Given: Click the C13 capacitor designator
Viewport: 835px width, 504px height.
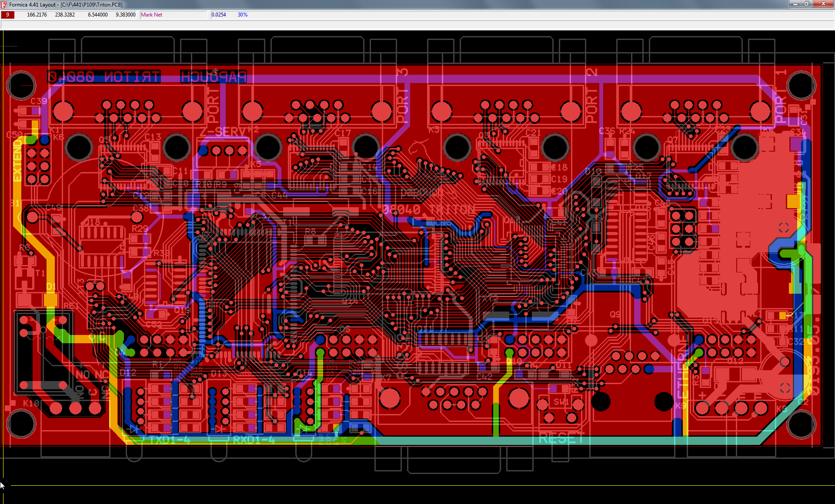Looking at the screenshot, I should (153, 137).
